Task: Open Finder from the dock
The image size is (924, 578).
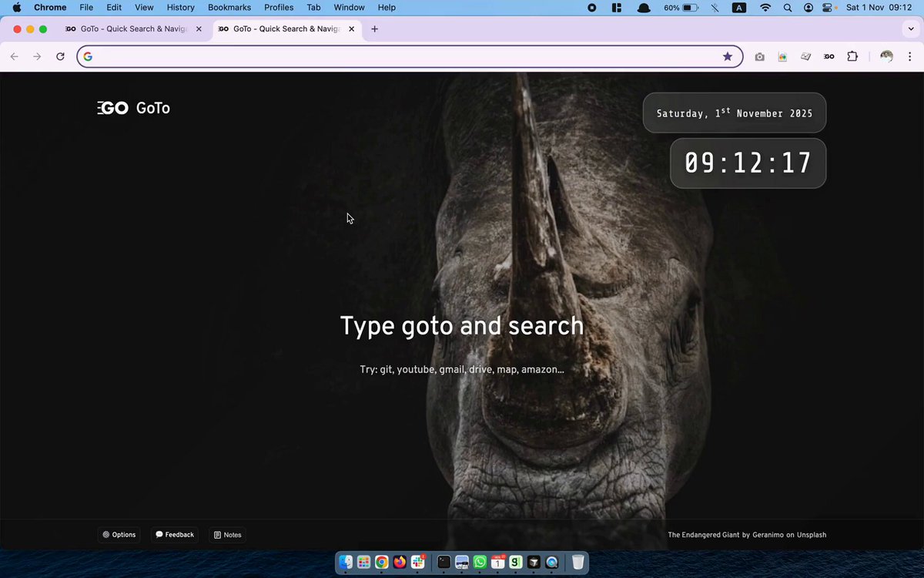Action: [x=346, y=563]
